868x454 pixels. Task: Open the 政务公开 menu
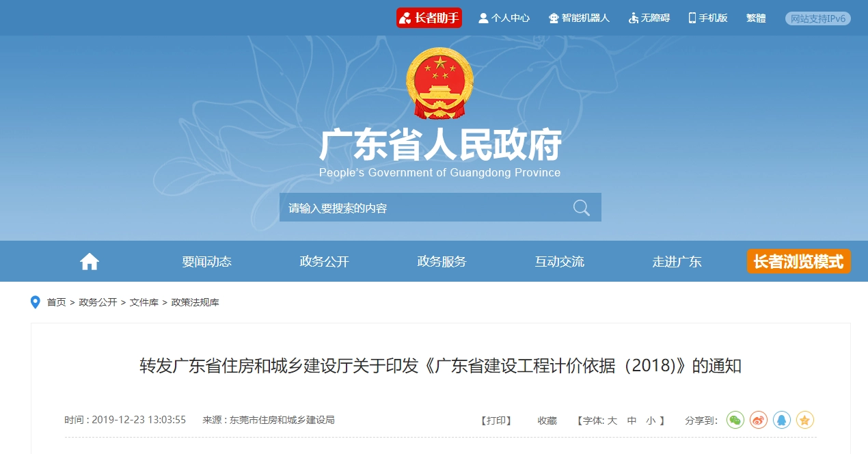(x=325, y=261)
